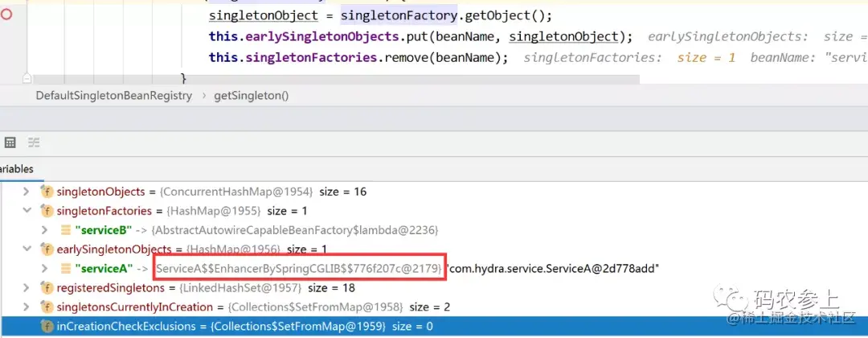
Task: Click the ConcurrentHashMap@1954 value
Action: pos(237,192)
